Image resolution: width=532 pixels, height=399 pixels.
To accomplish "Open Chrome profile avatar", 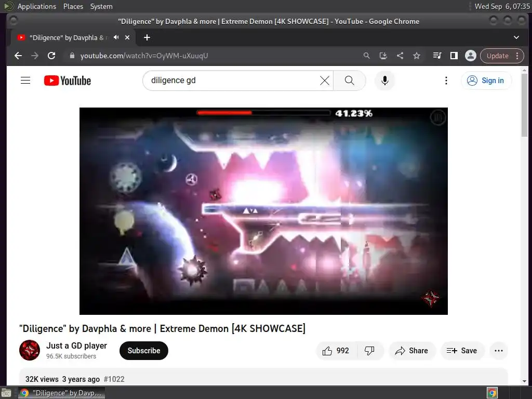I will [471, 56].
